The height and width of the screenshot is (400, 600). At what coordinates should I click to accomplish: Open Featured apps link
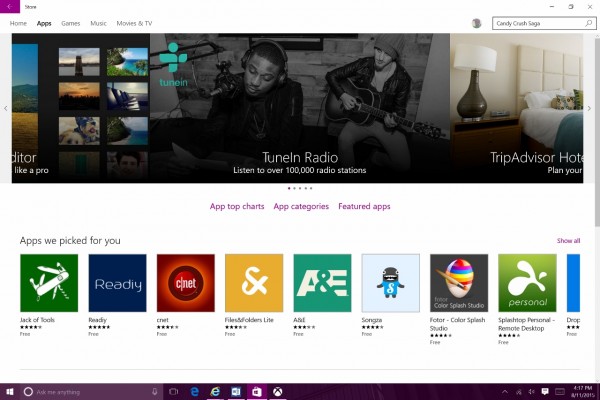(x=364, y=206)
